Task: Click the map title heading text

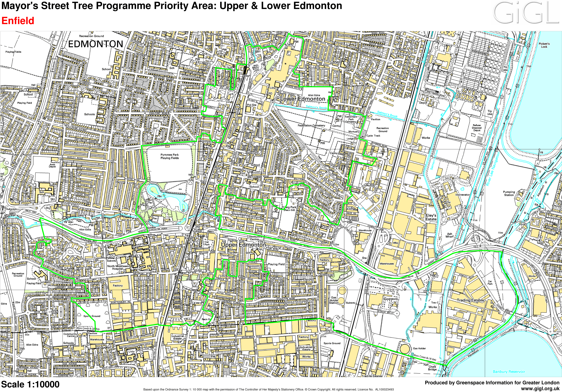Action: [x=172, y=6]
